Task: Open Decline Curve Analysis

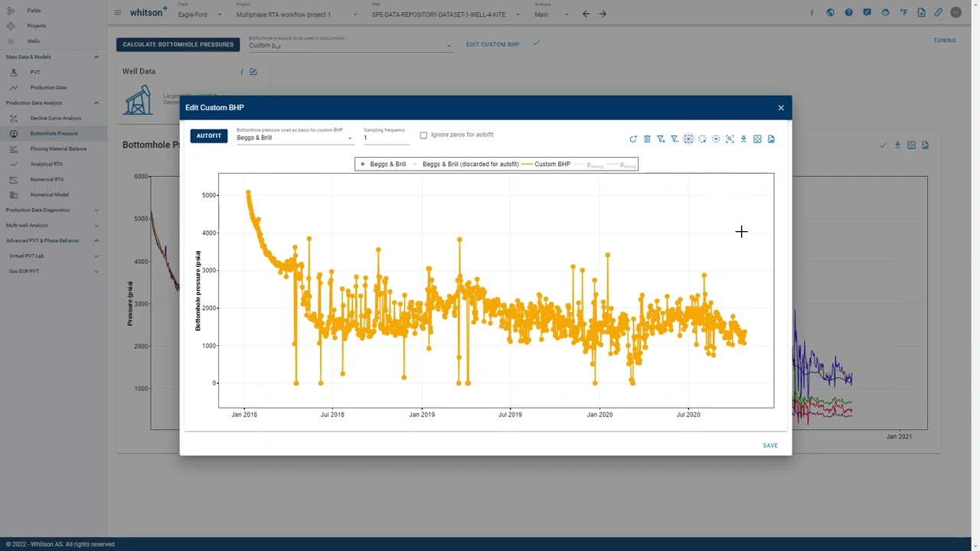Action: click(x=56, y=118)
